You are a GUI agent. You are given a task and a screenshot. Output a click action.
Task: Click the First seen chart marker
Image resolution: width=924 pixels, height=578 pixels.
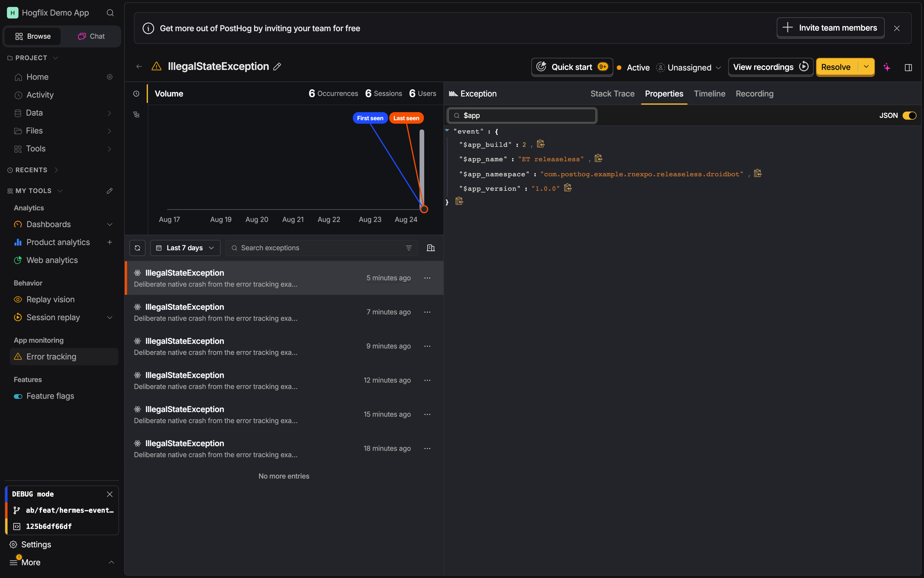tap(370, 118)
